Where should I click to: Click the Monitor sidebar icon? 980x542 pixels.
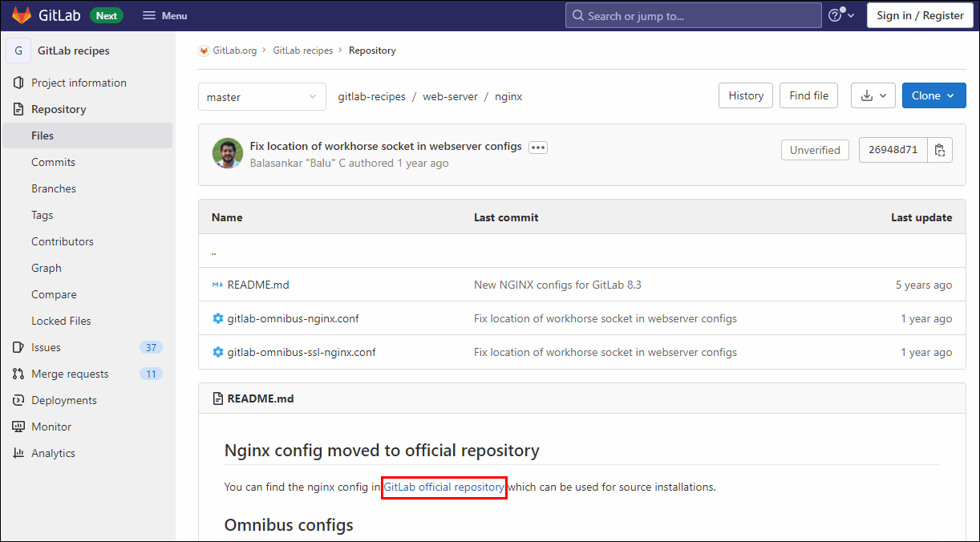[18, 427]
